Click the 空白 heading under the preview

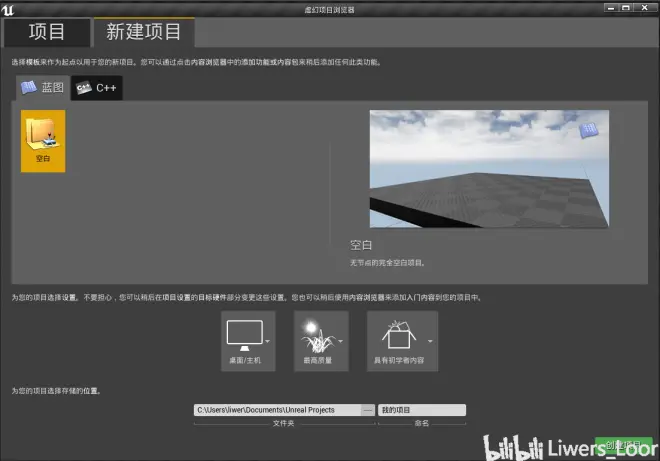click(x=361, y=245)
